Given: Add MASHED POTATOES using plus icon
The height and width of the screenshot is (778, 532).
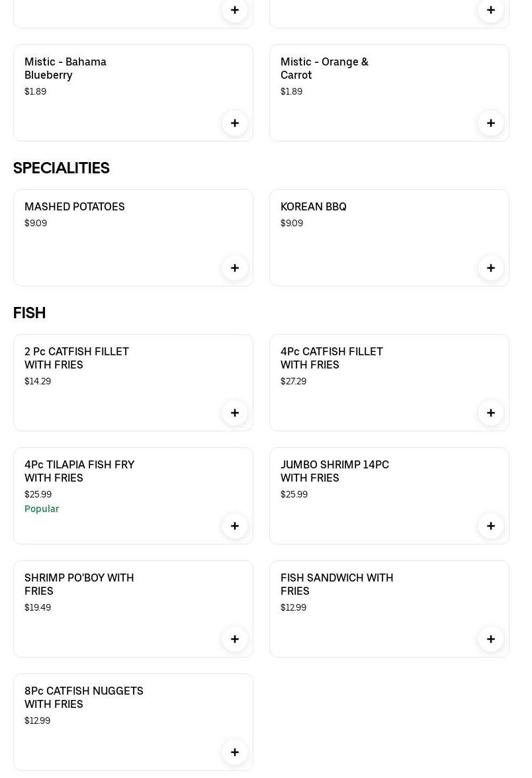Looking at the screenshot, I should (x=235, y=268).
